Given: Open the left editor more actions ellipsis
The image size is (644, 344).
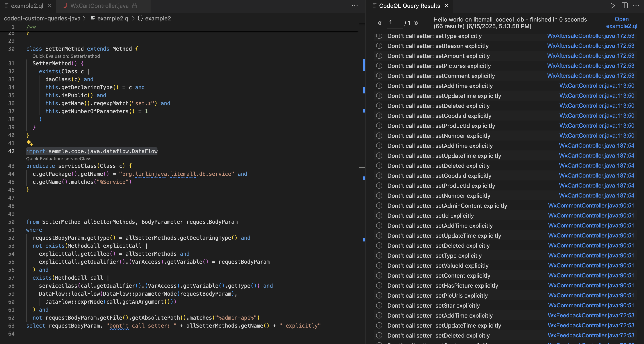Looking at the screenshot, I should tap(355, 6).
